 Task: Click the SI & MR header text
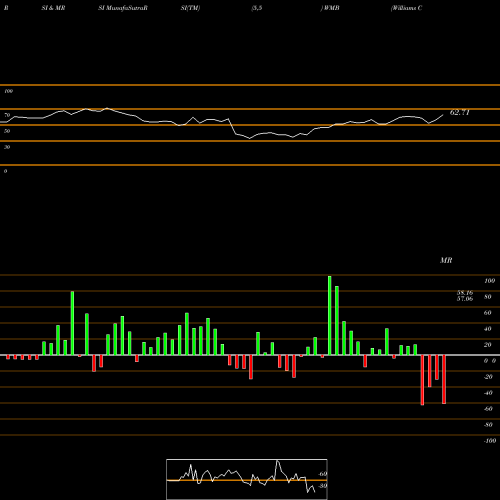tap(53, 8)
